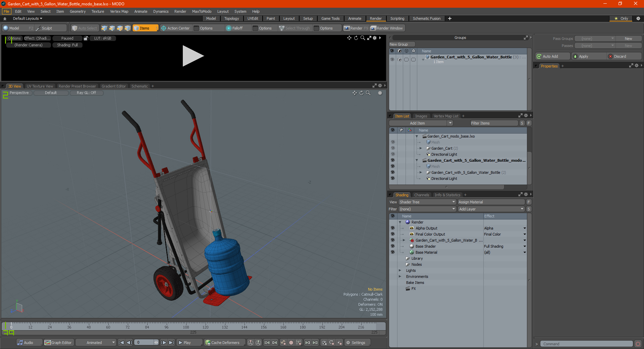Toggle visibility of Garden_Cart_with_5_Gallon_Water_Bottle item
Viewport: 644px width, 349px height.
tap(392, 172)
